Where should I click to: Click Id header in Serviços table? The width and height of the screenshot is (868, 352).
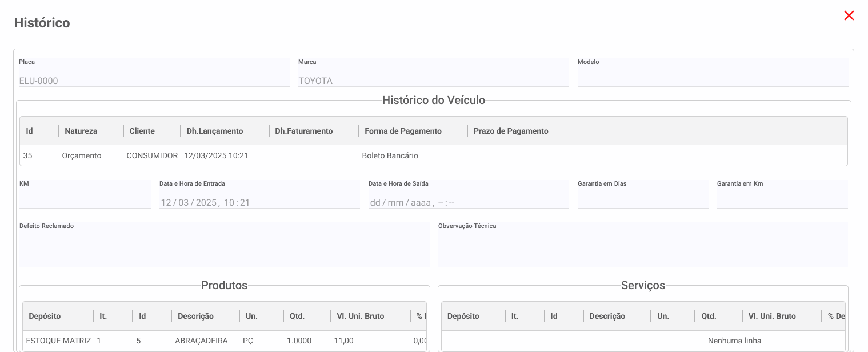(554, 316)
